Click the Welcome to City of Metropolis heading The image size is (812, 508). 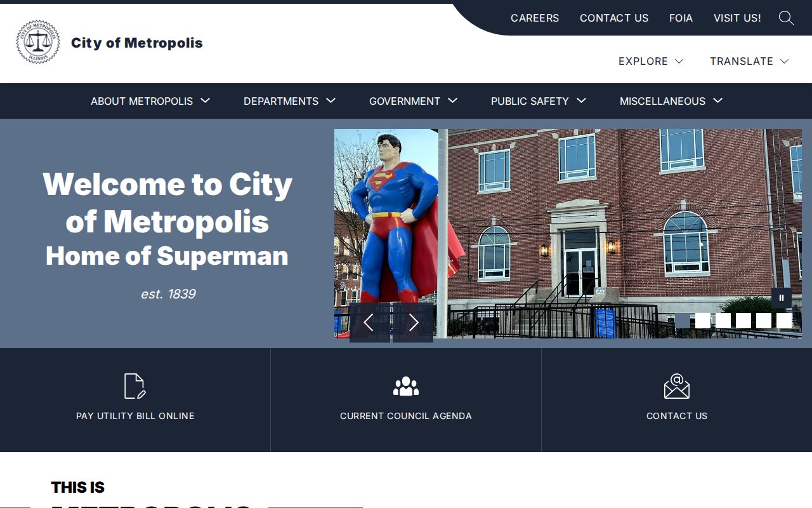(167, 203)
